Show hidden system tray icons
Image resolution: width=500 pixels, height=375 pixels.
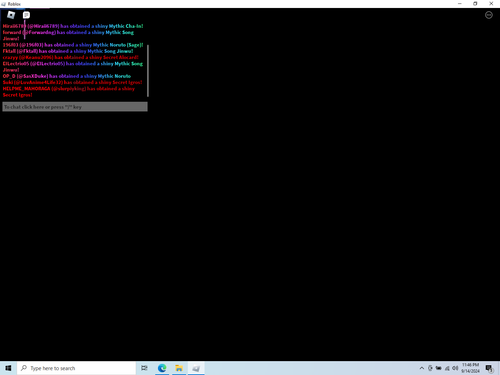coord(422,368)
